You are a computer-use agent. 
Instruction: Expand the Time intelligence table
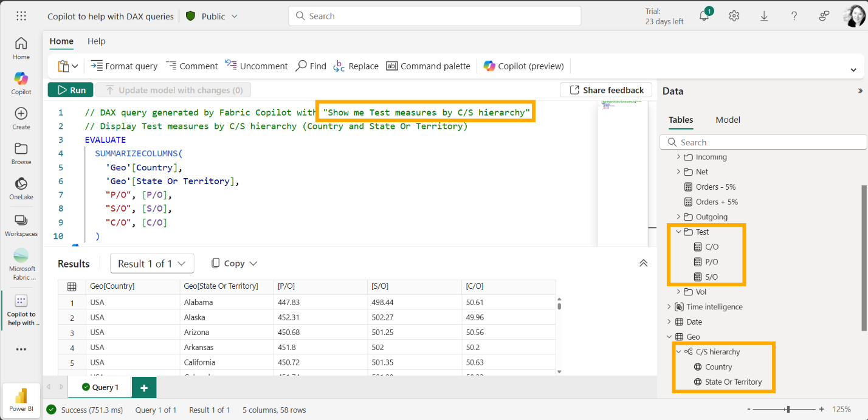[x=669, y=307]
